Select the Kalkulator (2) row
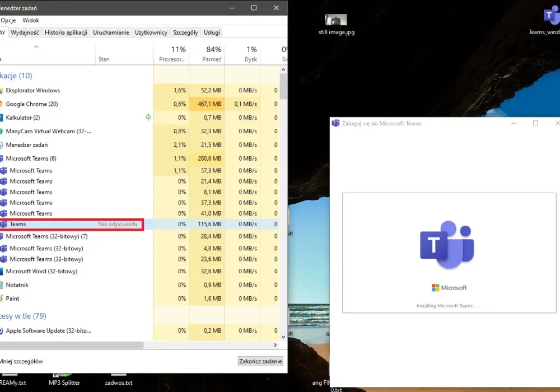The height and width of the screenshot is (392, 560). (x=139, y=118)
